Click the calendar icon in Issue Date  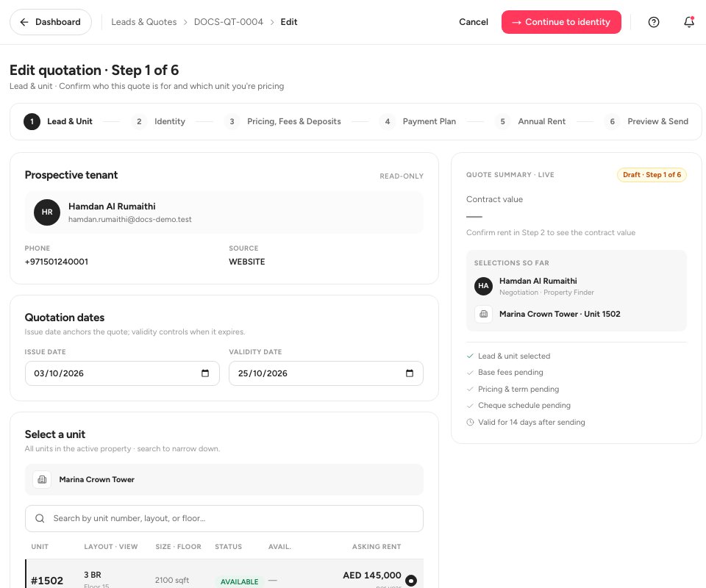tap(205, 373)
